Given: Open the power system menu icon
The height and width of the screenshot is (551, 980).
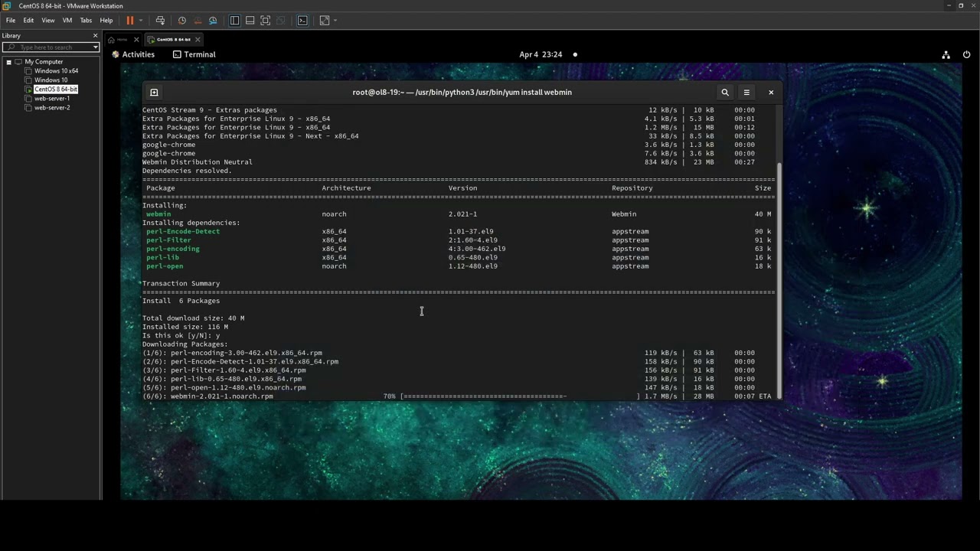Looking at the screenshot, I should [967, 54].
